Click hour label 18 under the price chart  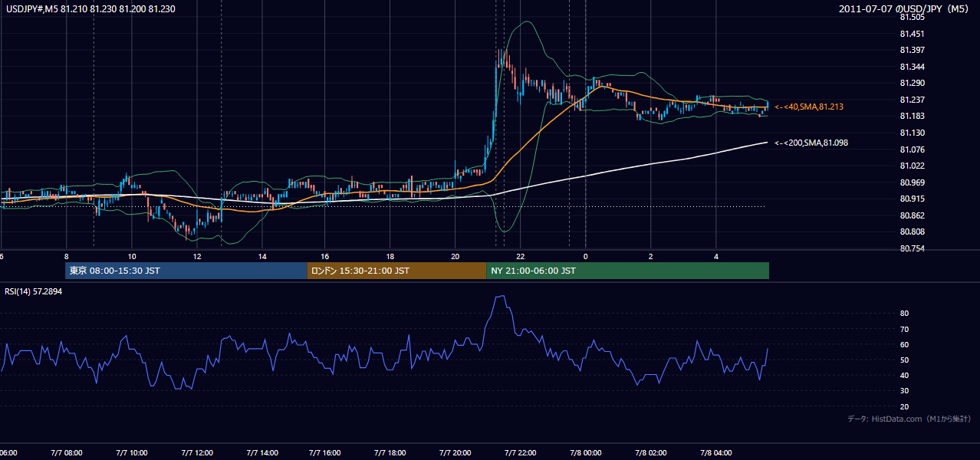pyautogui.click(x=390, y=256)
